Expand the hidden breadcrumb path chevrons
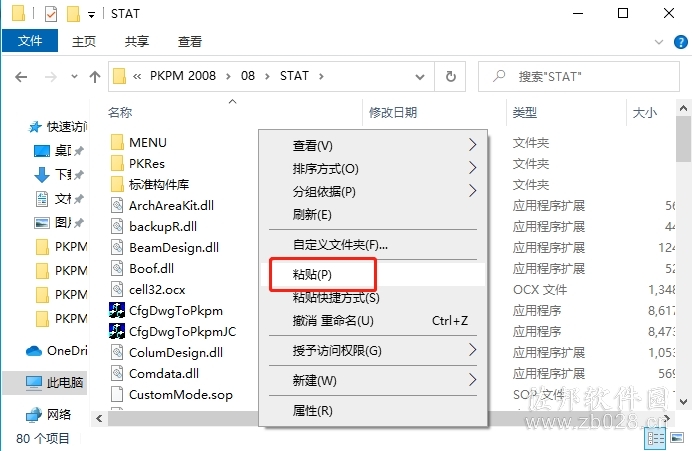Viewport: 692px width, 451px height. (137, 77)
